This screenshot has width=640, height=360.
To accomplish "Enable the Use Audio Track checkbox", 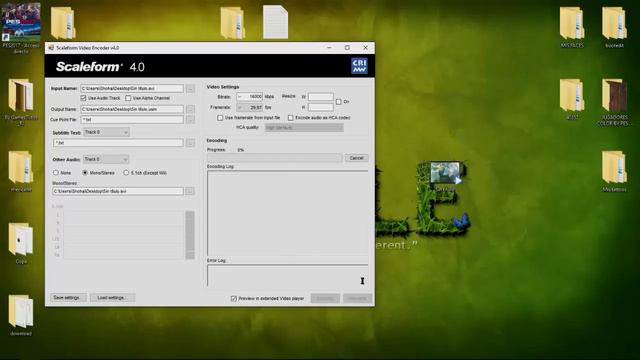I will (x=83, y=98).
